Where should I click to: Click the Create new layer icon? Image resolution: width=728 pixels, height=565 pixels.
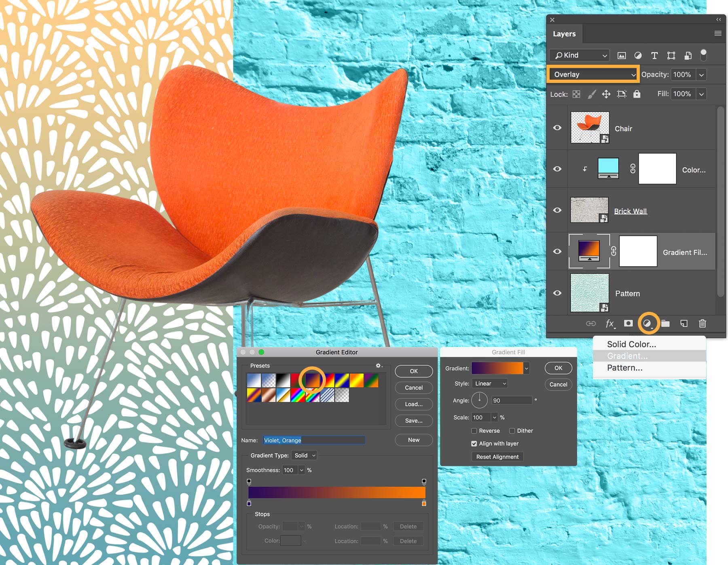(684, 324)
